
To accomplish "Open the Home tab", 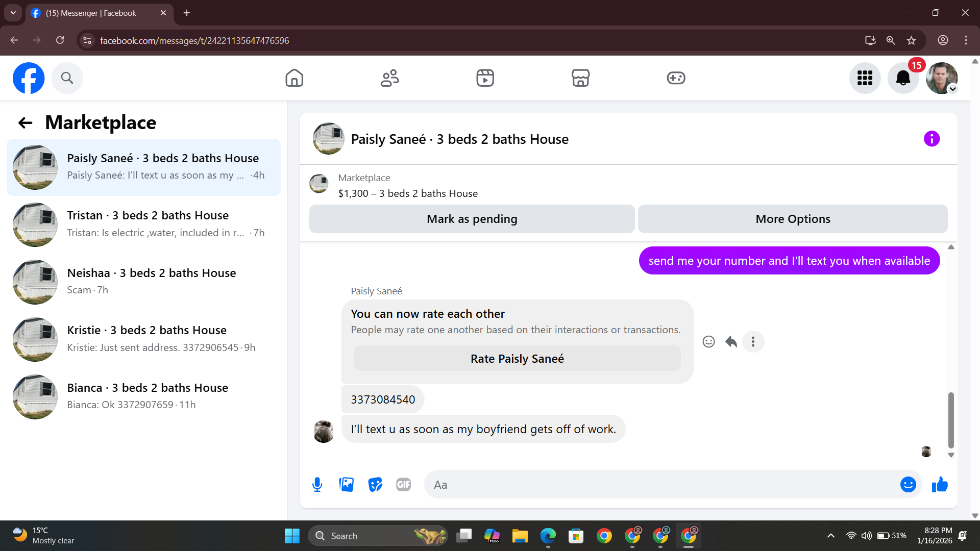I will (294, 78).
